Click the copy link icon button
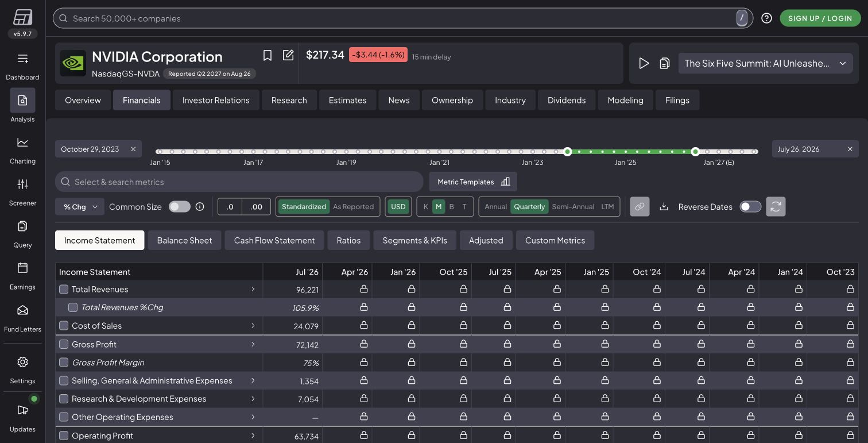The width and height of the screenshot is (868, 443). 640,206
